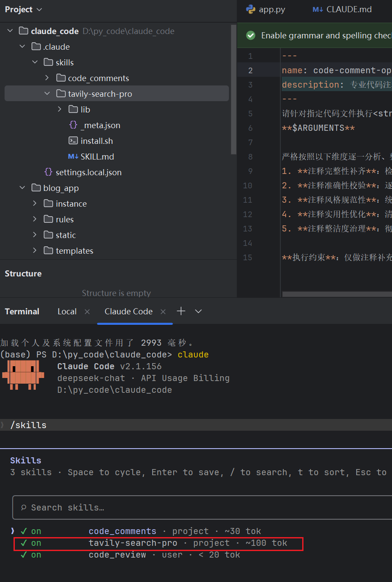The height and width of the screenshot is (582, 392).
Task: Click editor line number 9
Action: click(250, 171)
